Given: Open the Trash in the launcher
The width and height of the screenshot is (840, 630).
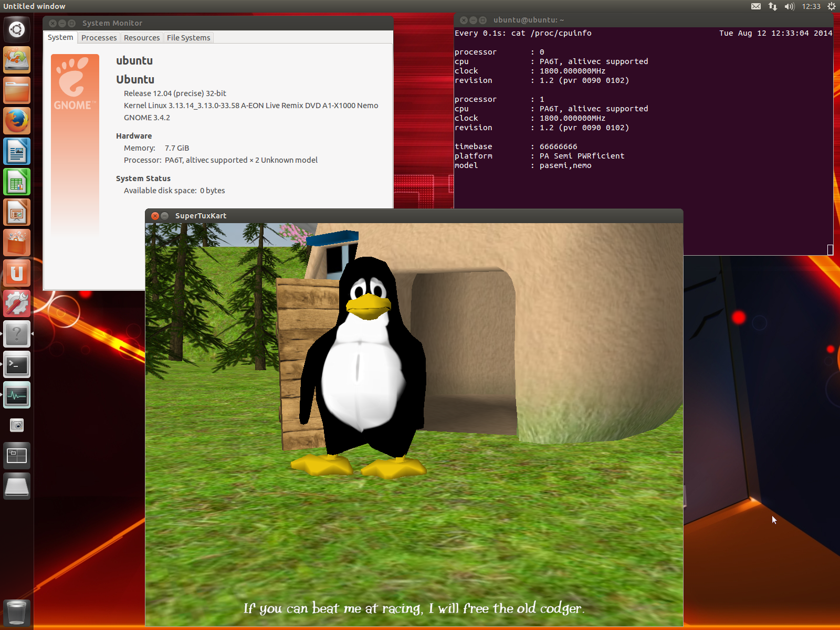Looking at the screenshot, I should coord(17,612).
